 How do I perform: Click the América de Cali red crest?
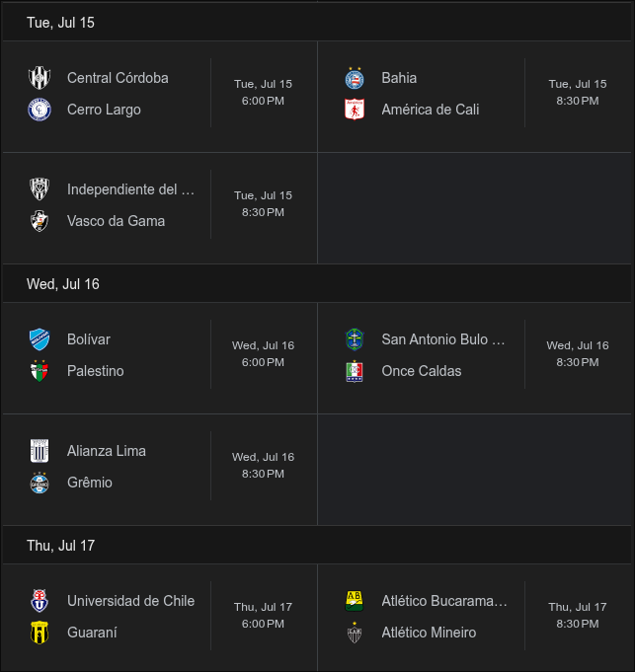[x=355, y=110]
